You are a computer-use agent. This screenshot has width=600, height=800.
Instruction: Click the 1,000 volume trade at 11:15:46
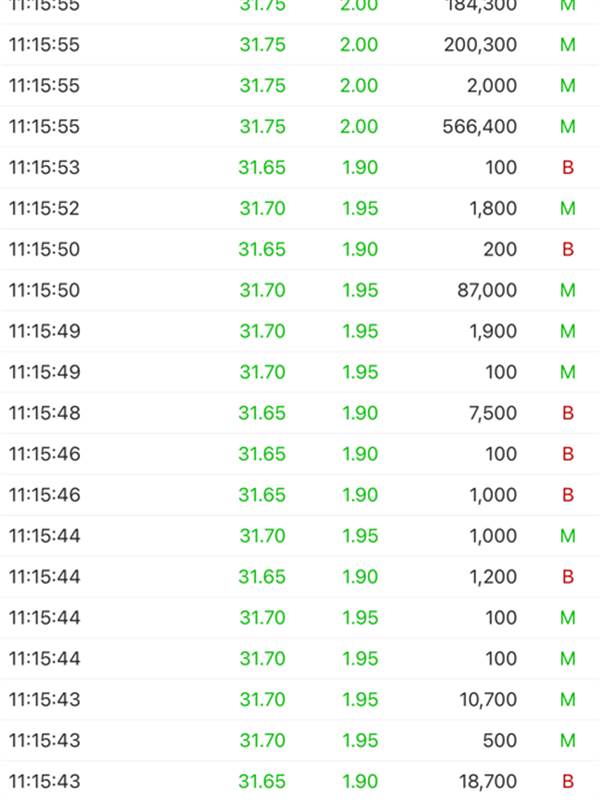coord(300,495)
